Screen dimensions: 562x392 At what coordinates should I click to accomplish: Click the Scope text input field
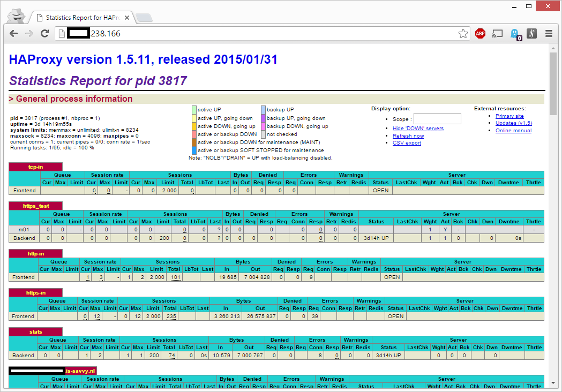(x=437, y=119)
